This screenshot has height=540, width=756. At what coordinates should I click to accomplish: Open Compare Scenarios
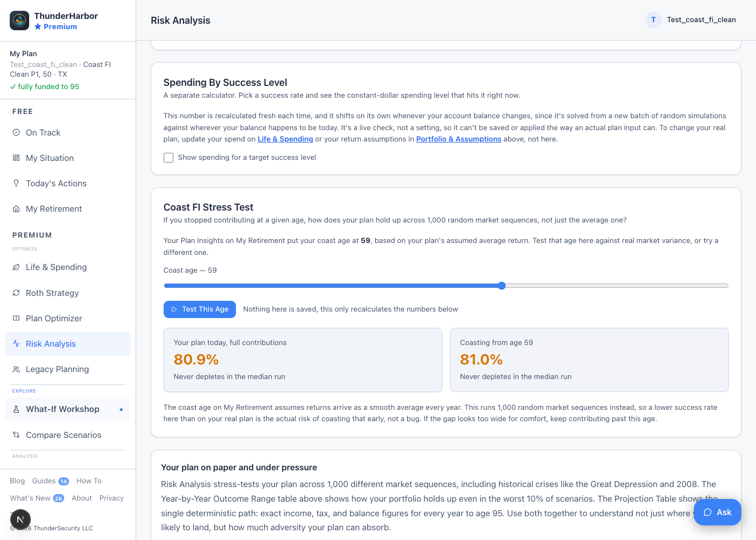67,435
